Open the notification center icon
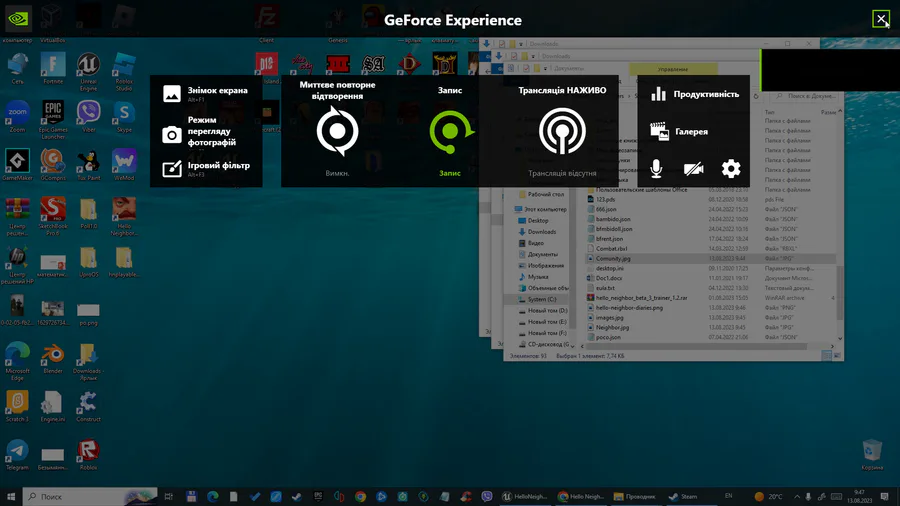Viewport: 900px width, 506px height. [x=885, y=497]
